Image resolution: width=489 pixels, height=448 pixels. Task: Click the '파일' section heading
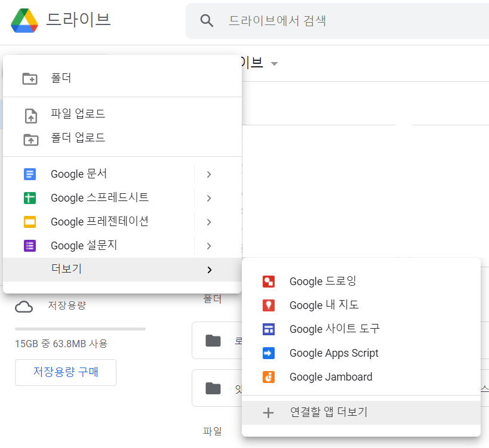[x=213, y=431]
